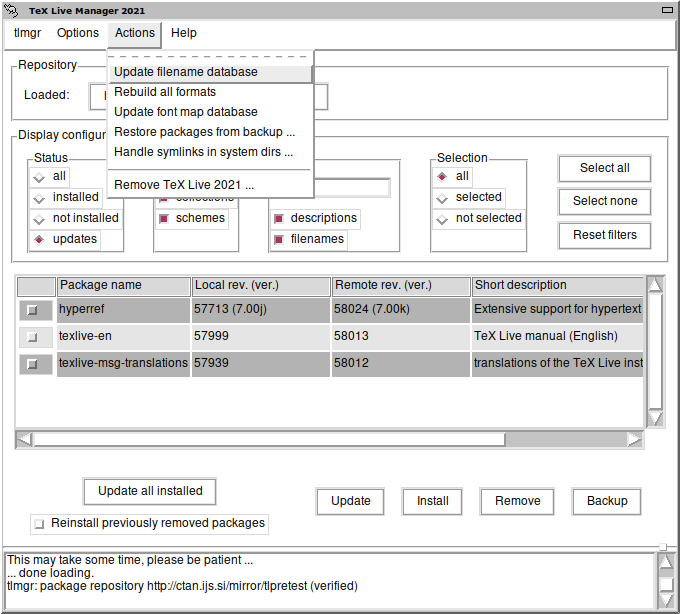Click the Select all button
Viewport: 680px width, 614px height.
pyautogui.click(x=605, y=168)
